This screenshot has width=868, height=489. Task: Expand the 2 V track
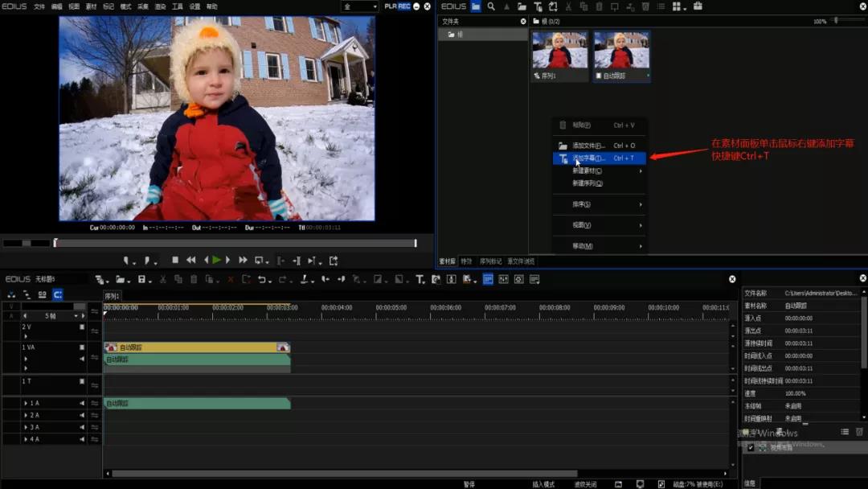26,336
